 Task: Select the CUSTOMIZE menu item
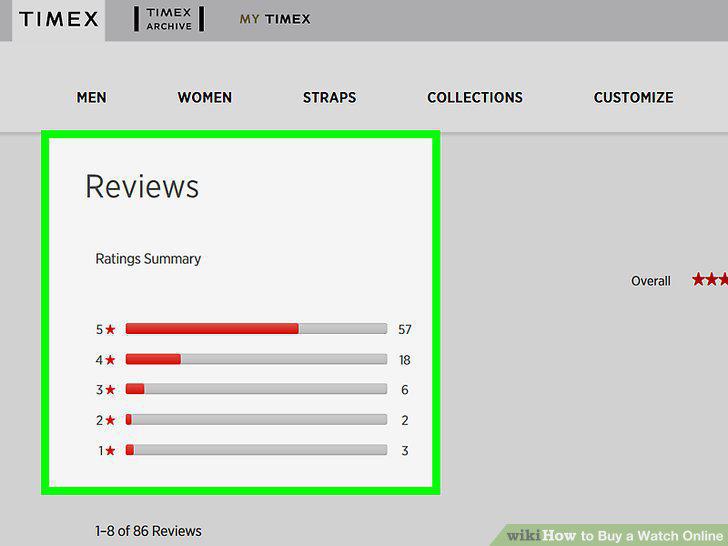633,98
